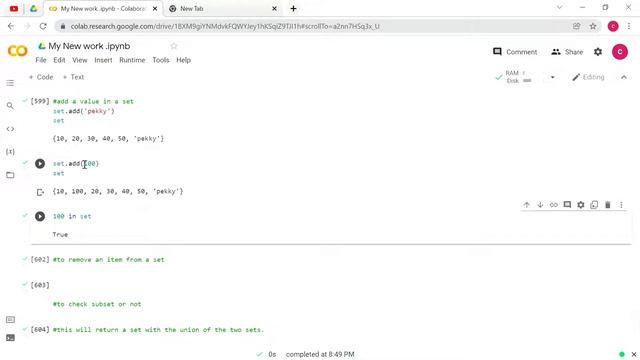This screenshot has width=640, height=360.
Task: Open the Help menu
Action: [x=183, y=60]
